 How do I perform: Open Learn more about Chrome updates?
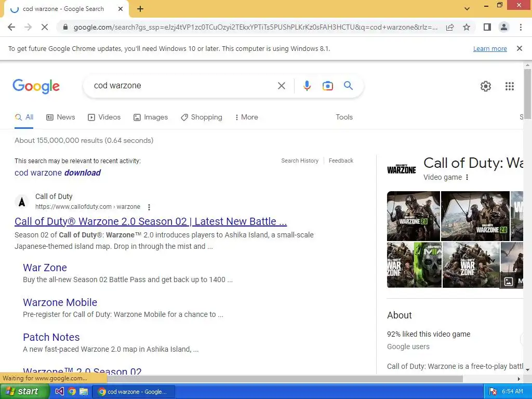(x=490, y=49)
